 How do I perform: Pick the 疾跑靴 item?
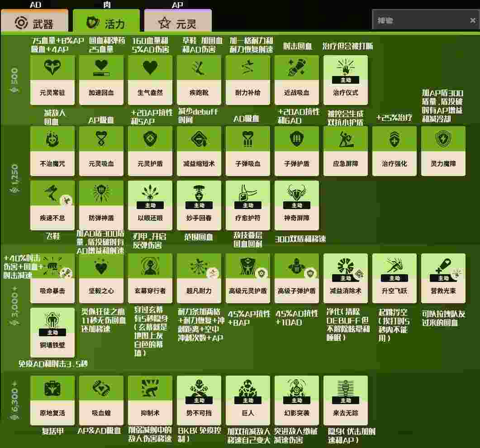point(199,80)
